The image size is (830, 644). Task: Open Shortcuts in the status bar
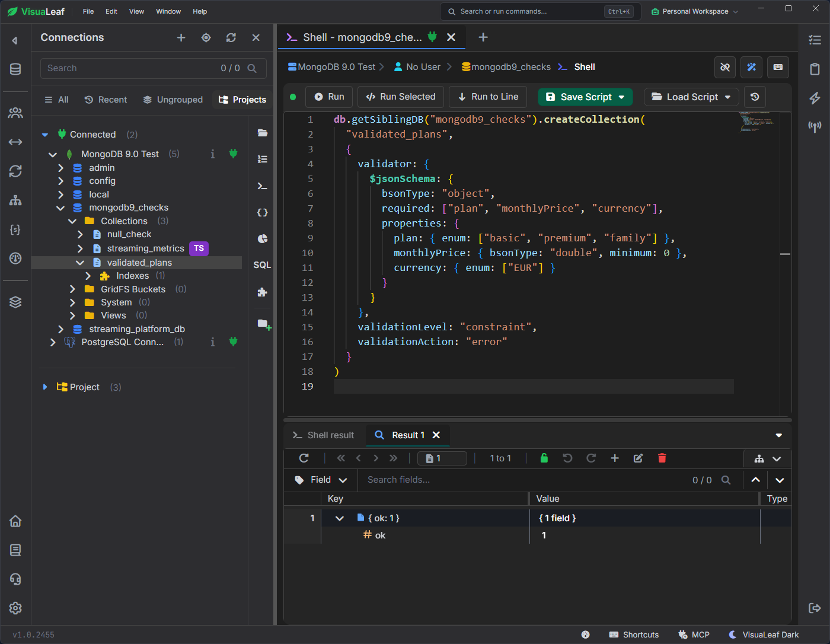coord(634,635)
